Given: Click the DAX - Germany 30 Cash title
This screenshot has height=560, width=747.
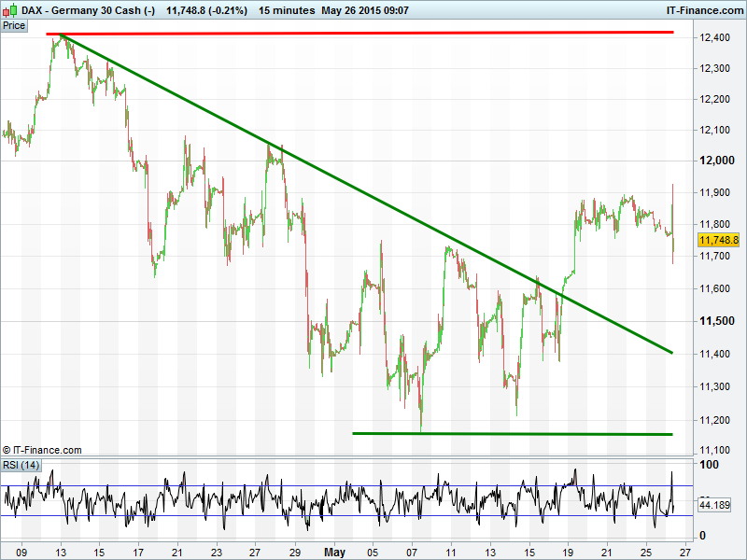Looking at the screenshot, I should [89, 10].
